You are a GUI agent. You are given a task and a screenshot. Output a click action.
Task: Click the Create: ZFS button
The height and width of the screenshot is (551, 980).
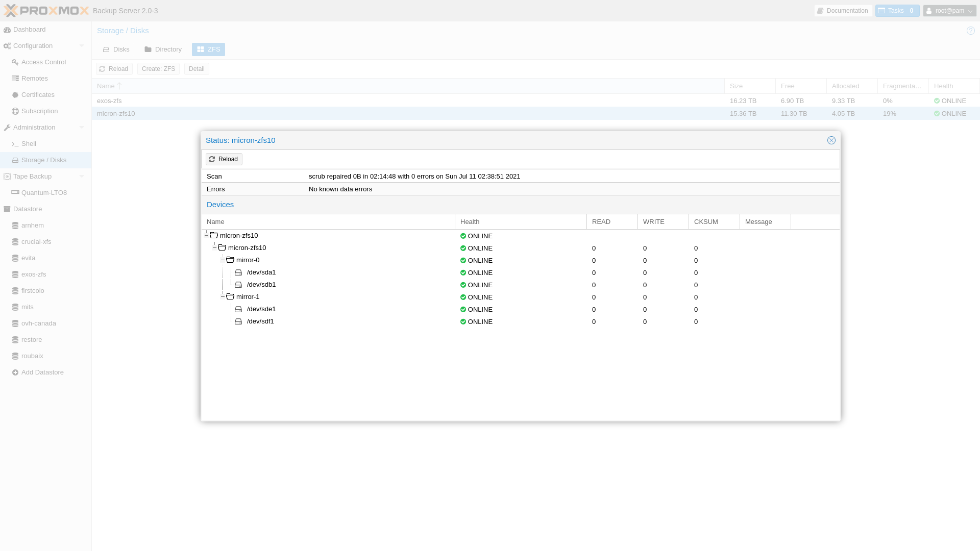click(158, 69)
